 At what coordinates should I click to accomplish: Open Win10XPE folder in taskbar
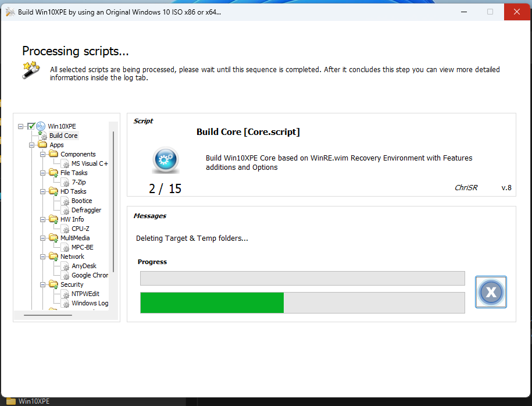[x=28, y=401]
